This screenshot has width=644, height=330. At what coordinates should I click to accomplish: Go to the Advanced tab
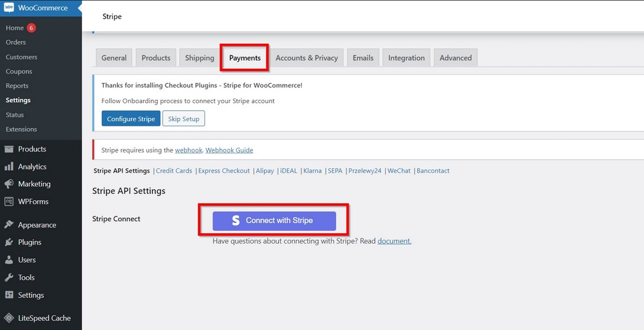click(x=455, y=57)
